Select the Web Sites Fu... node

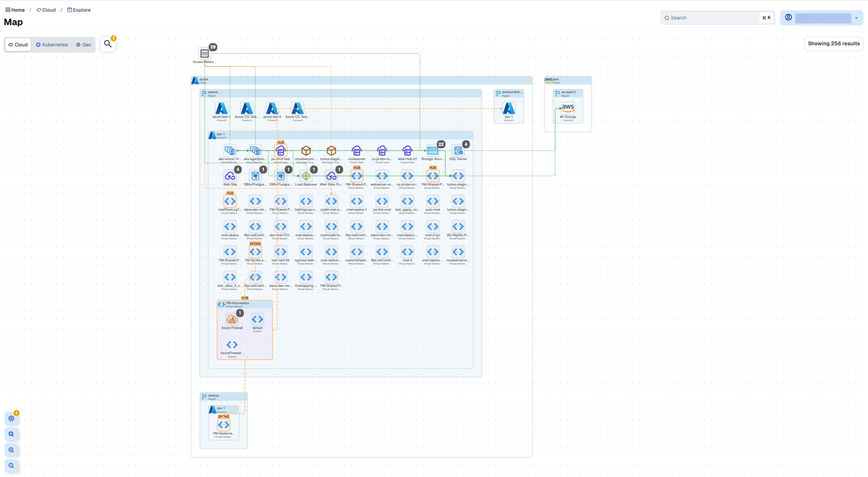331,176
